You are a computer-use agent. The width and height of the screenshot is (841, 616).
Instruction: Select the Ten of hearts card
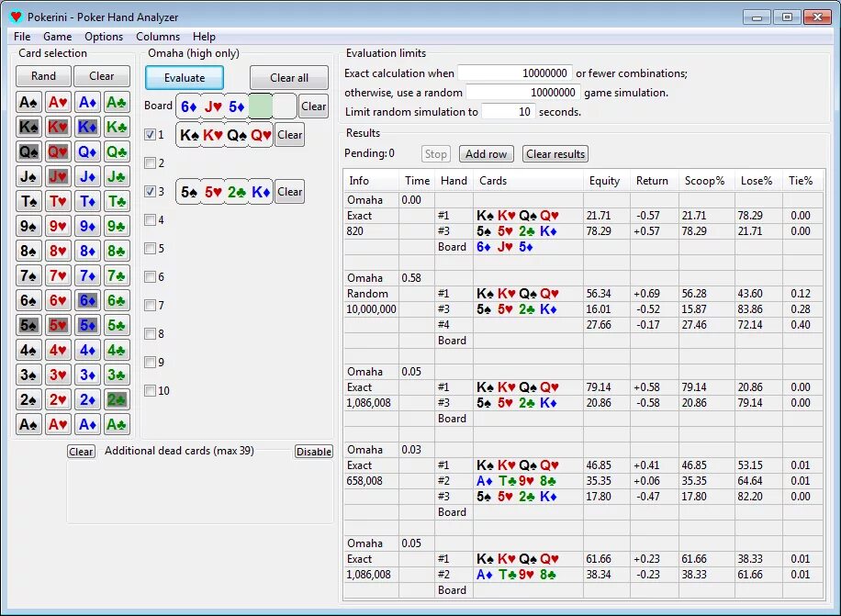coord(58,202)
